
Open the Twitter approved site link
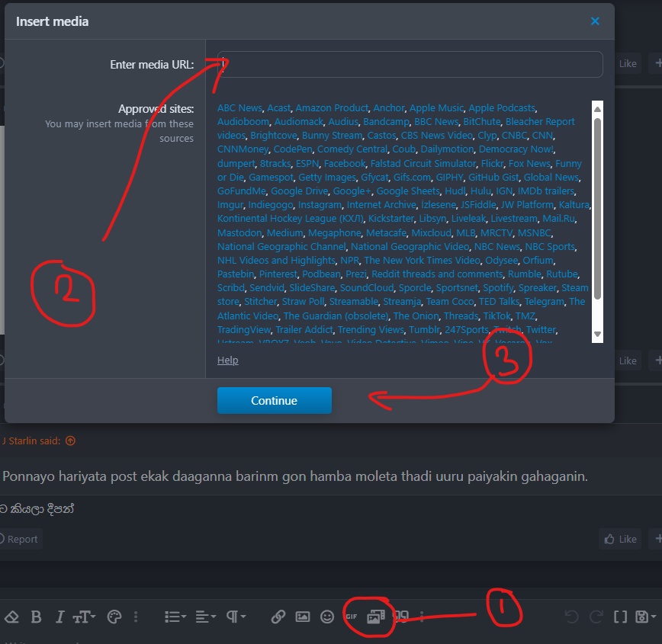tap(541, 329)
